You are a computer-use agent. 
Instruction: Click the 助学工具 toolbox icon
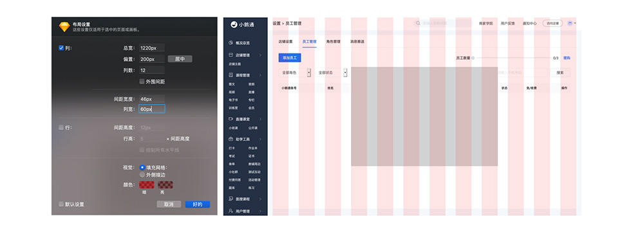tap(231, 139)
